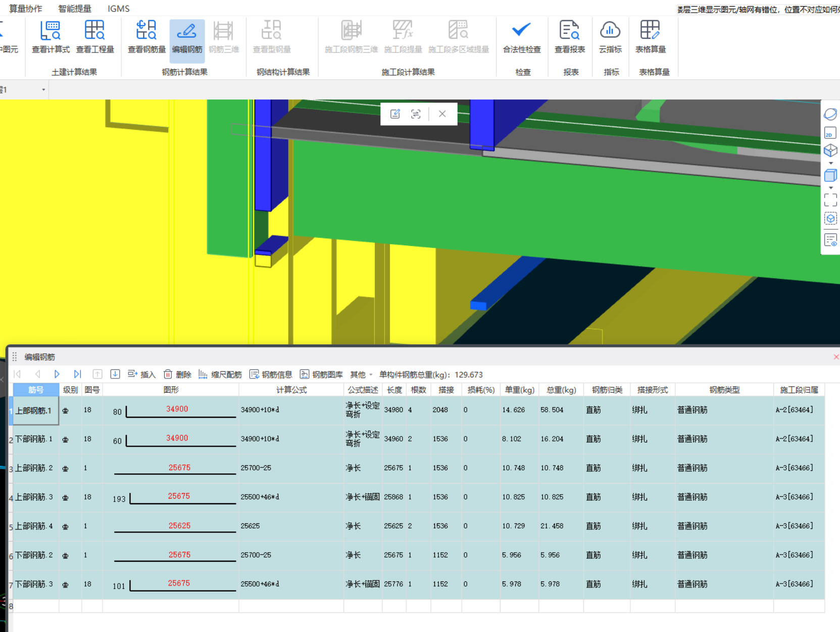Select row 上部钢筋.1

(x=36, y=410)
